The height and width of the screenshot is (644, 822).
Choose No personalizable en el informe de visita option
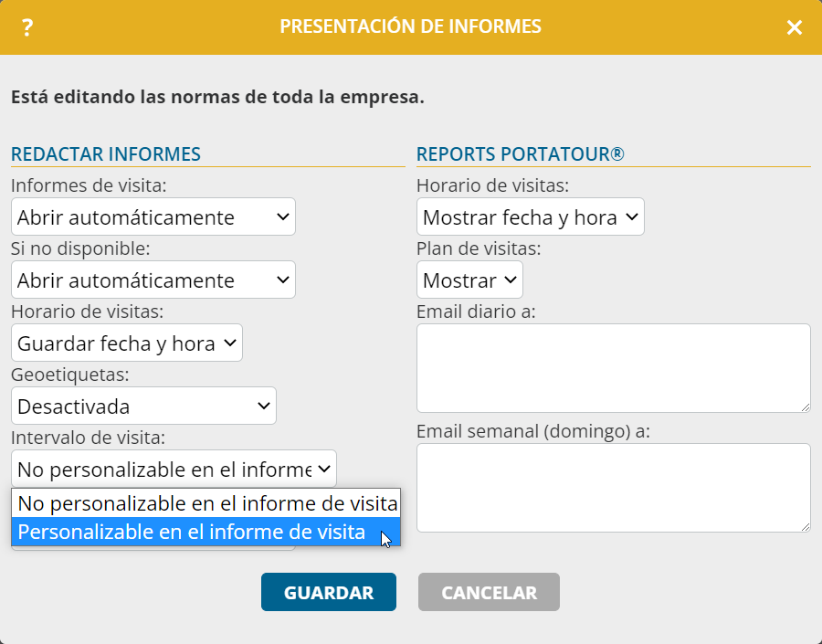click(206, 503)
